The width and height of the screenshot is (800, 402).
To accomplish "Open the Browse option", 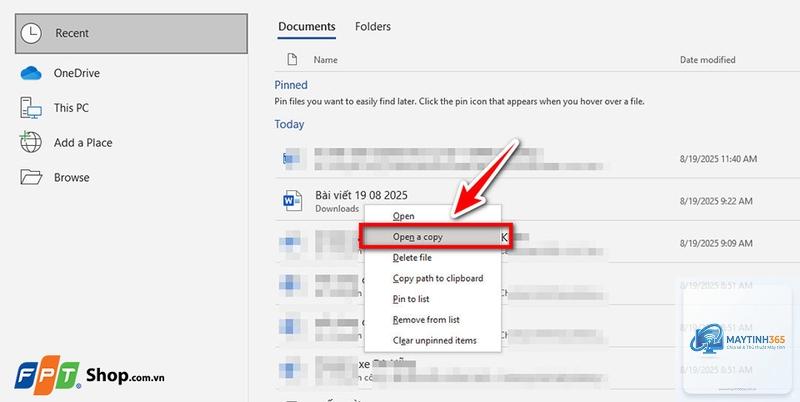I will click(71, 178).
